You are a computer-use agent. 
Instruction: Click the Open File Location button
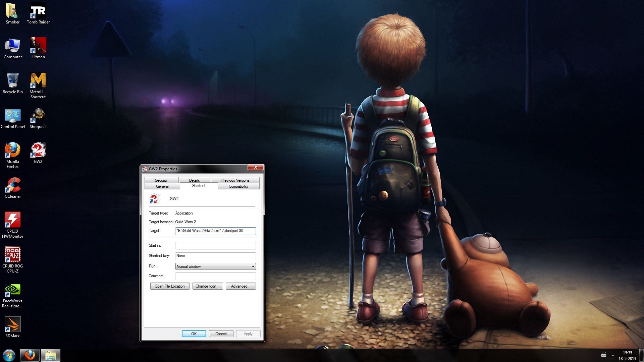170,286
